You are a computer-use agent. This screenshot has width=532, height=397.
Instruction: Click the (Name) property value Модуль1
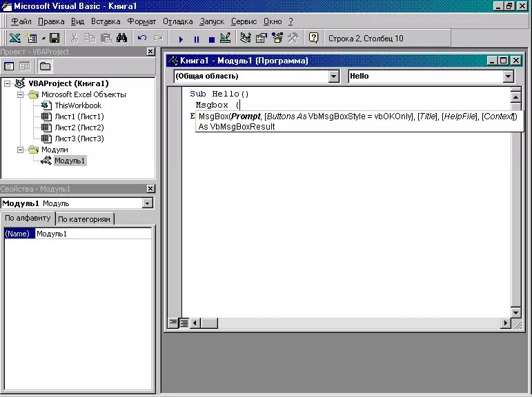tap(93, 234)
